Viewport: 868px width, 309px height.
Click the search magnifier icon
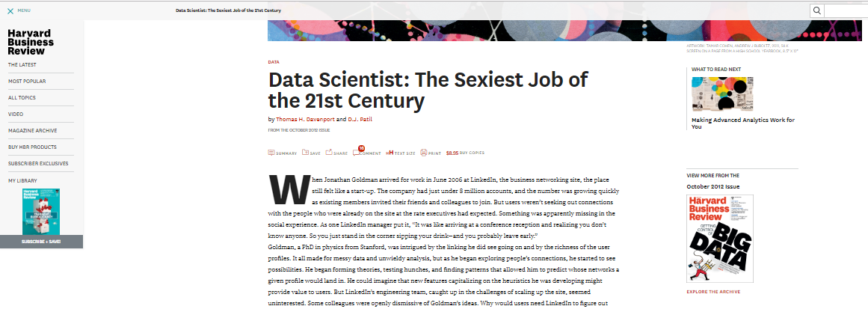point(816,10)
